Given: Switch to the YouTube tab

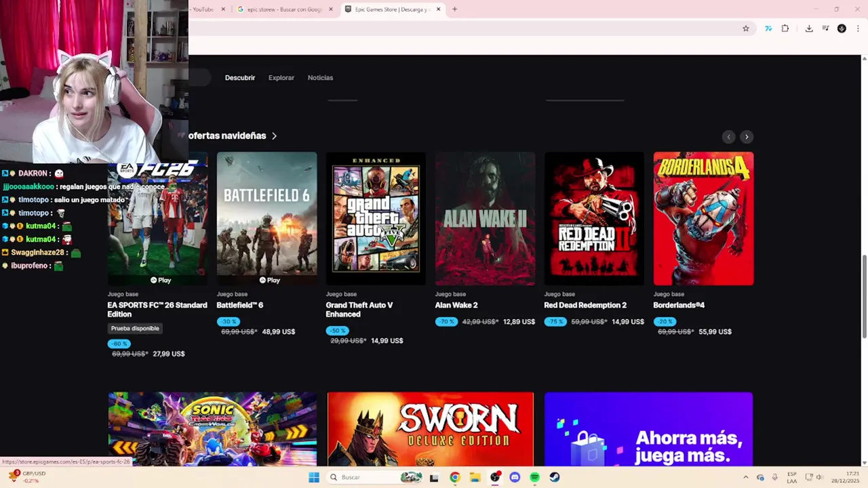Looking at the screenshot, I should pyautogui.click(x=202, y=9).
